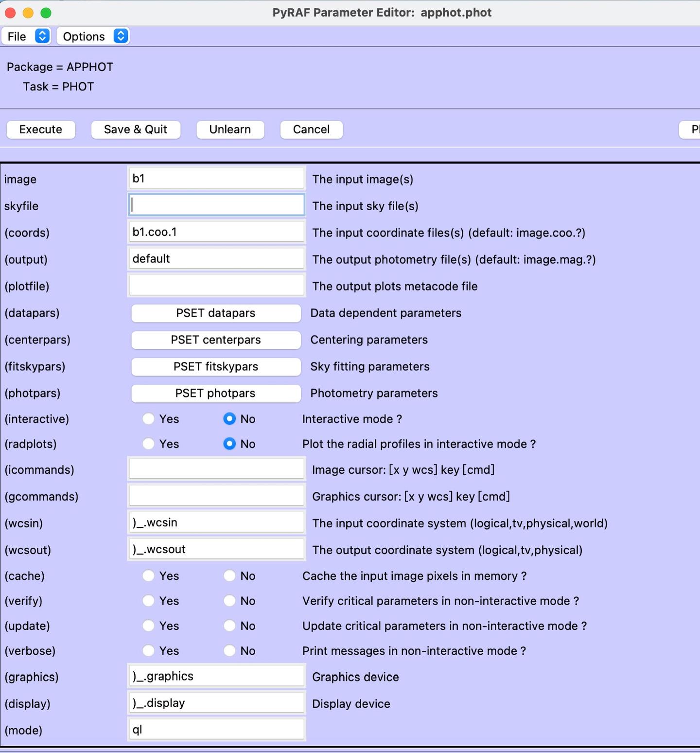Choose Yes for verbose messages
700x753 pixels.
[x=148, y=651]
